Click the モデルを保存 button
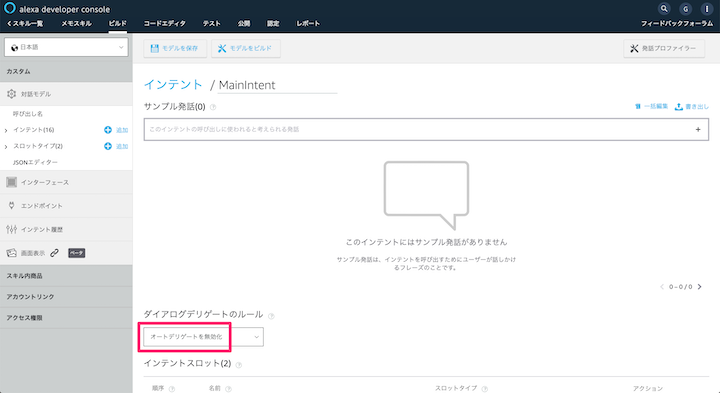The image size is (720, 393). (x=175, y=48)
